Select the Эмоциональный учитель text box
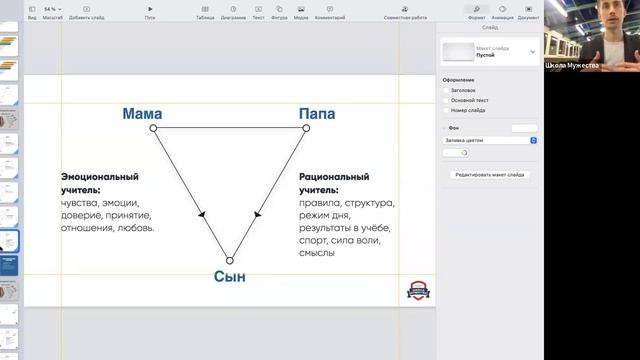 [x=108, y=202]
